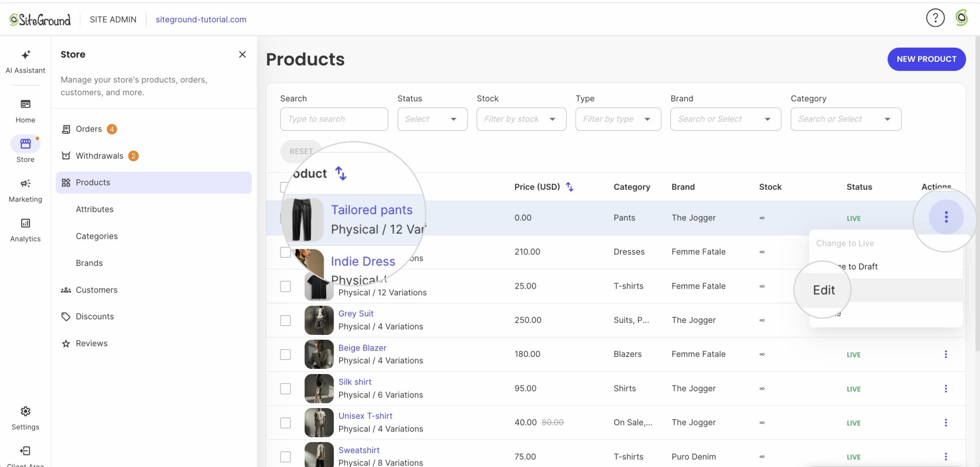Open Brands submenu item
The image size is (980, 467).
pos(89,263)
